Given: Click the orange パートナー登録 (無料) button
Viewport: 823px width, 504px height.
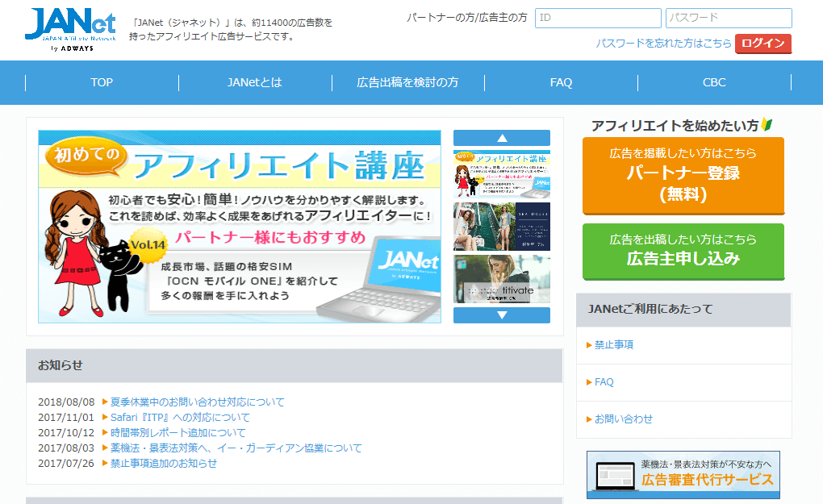Looking at the screenshot, I should (683, 176).
